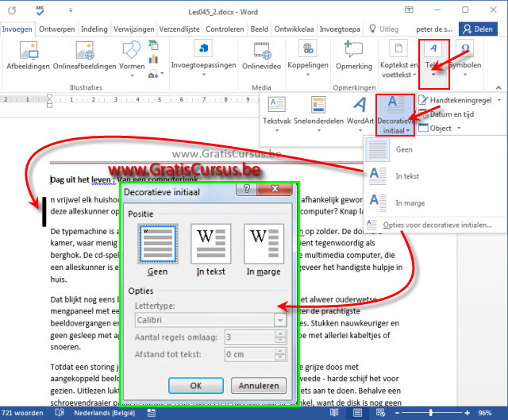The width and height of the screenshot is (508, 420).
Task: Close the Decoratieve initiaal dialog
Action: tap(275, 189)
